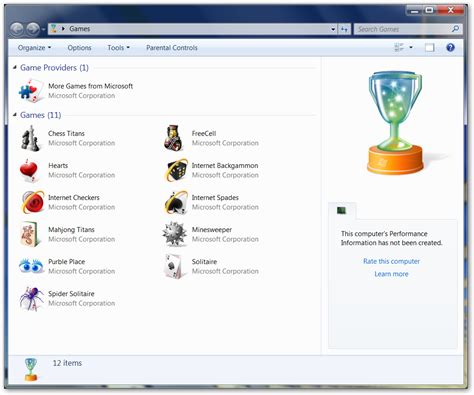This screenshot has width=474, height=395.
Task: Select the Hearts game icon
Action: [29, 170]
